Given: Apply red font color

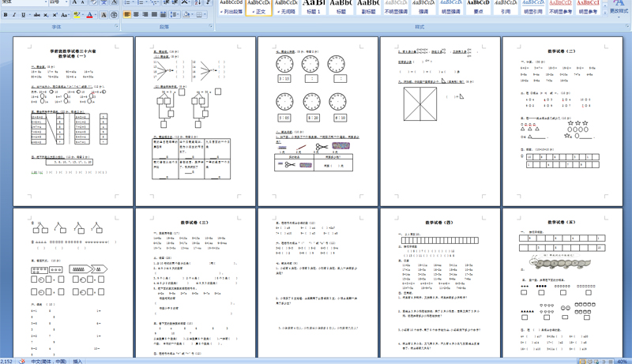Looking at the screenshot, I should point(89,15).
